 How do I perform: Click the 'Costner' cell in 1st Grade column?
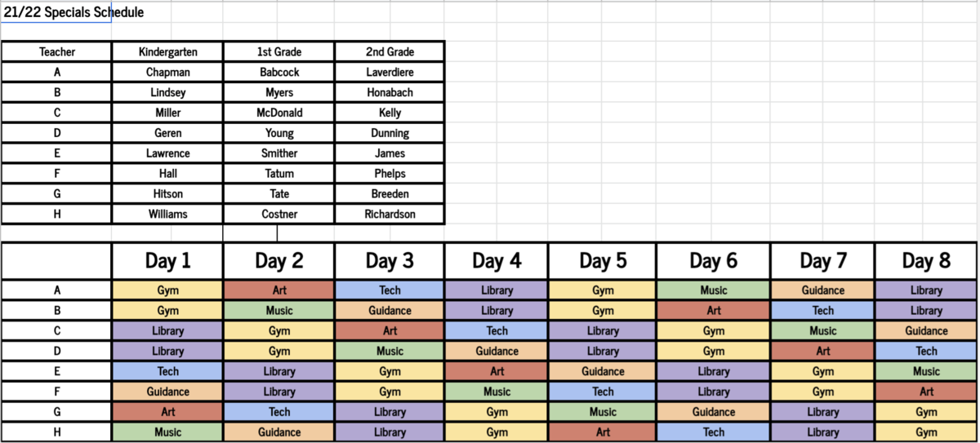[279, 215]
